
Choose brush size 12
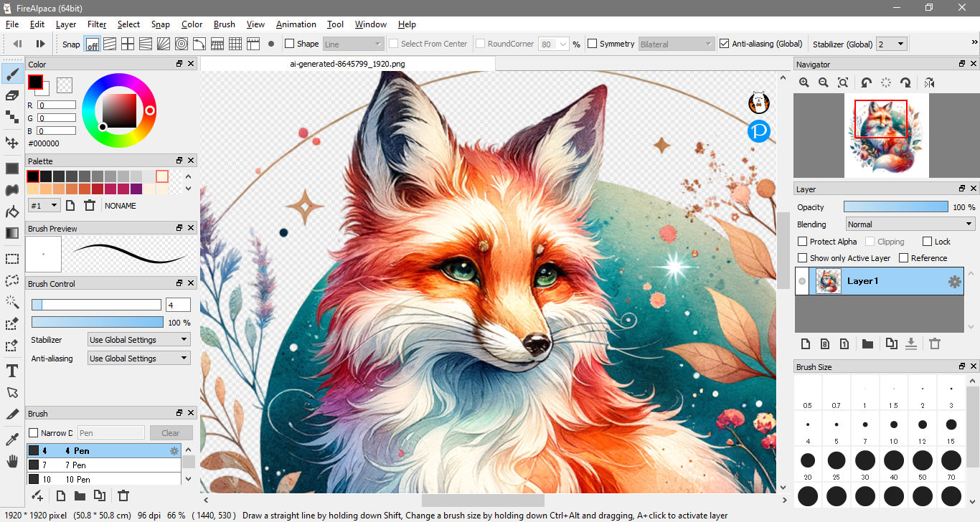[923, 429]
